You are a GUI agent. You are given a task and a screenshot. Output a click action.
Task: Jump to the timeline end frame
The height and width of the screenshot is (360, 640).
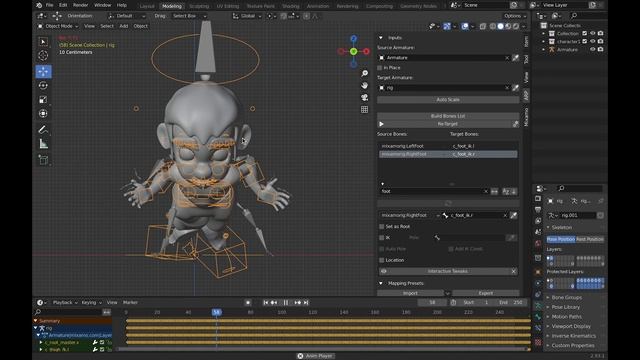[306, 302]
